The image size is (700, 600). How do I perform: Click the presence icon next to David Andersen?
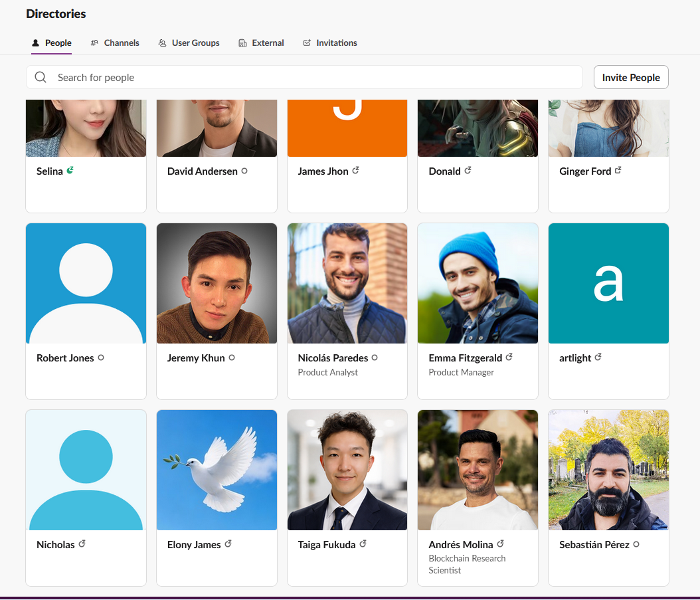click(244, 171)
